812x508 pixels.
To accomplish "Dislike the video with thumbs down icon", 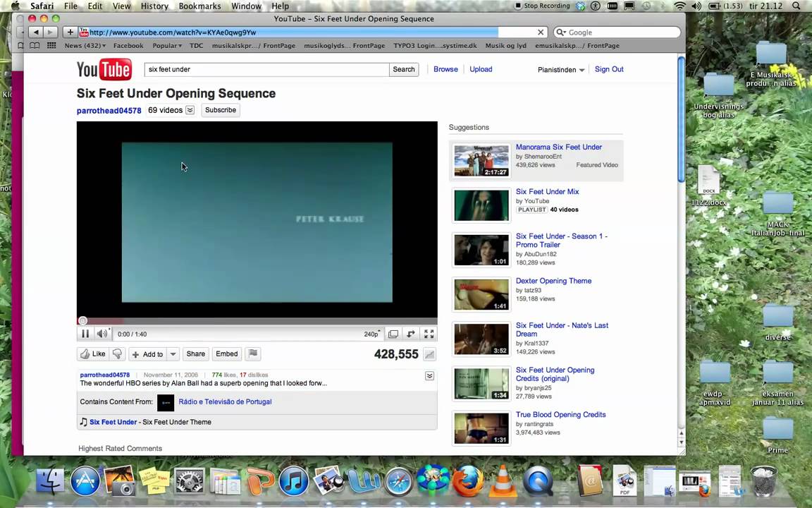I will 118,354.
